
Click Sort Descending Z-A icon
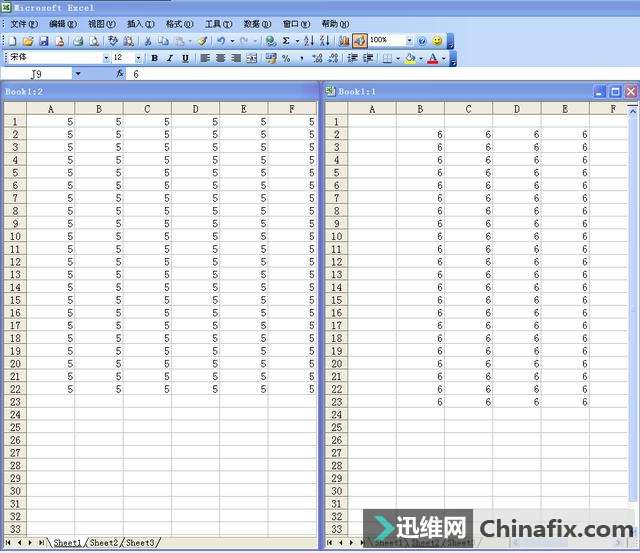coord(324,41)
